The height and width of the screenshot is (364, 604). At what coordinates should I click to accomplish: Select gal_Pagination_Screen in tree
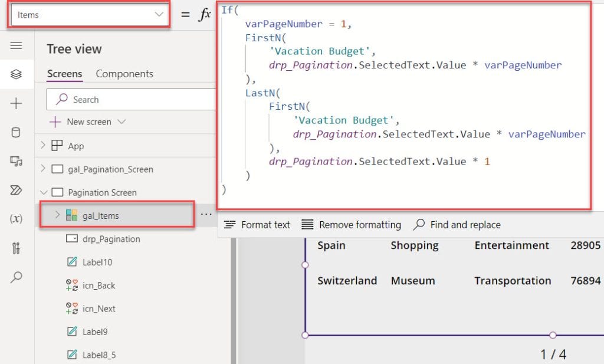coord(110,169)
